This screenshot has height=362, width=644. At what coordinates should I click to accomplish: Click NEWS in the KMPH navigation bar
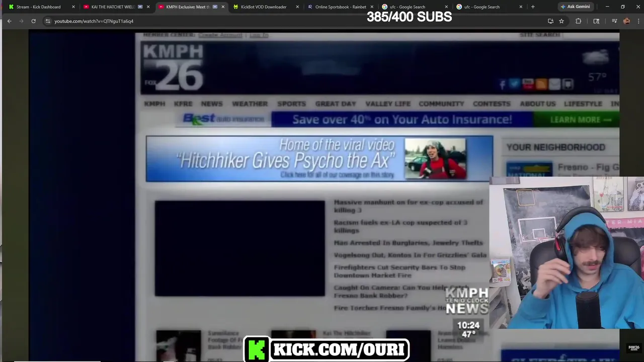click(x=212, y=104)
